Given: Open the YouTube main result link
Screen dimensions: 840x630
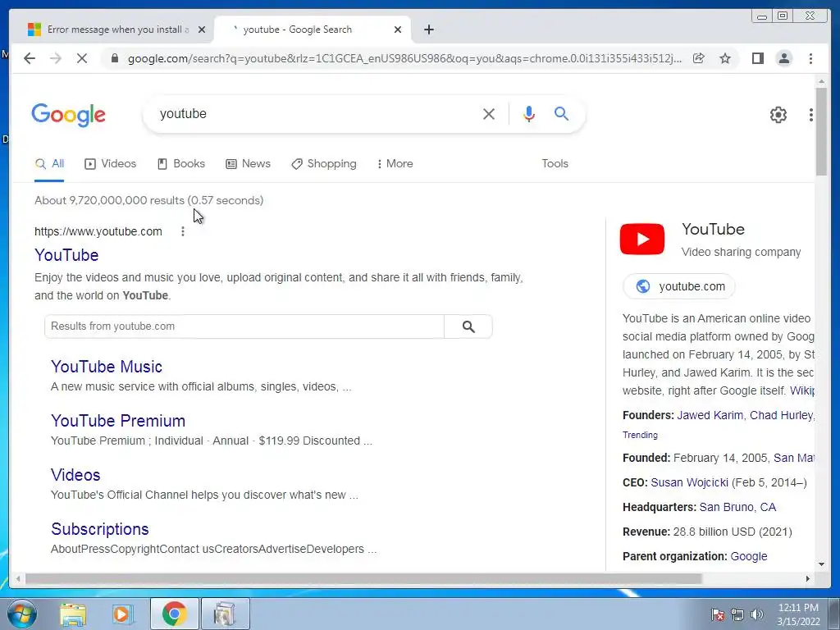Looking at the screenshot, I should (66, 255).
